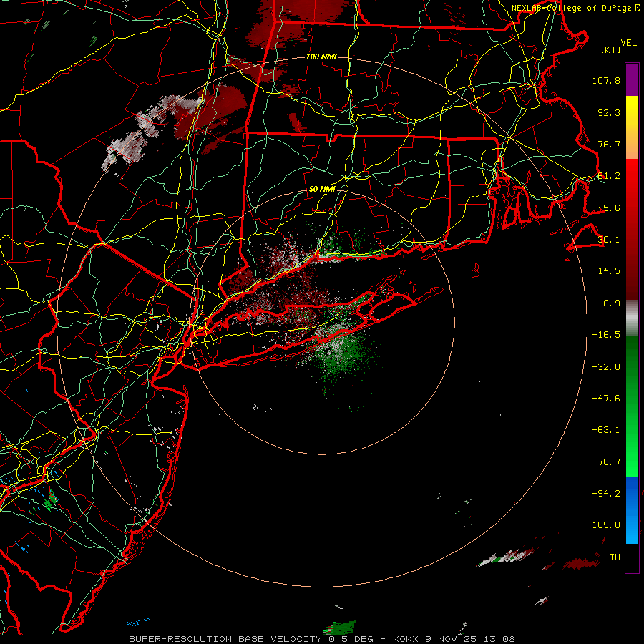Pick the blue segment of velocity color bar

click(632, 510)
